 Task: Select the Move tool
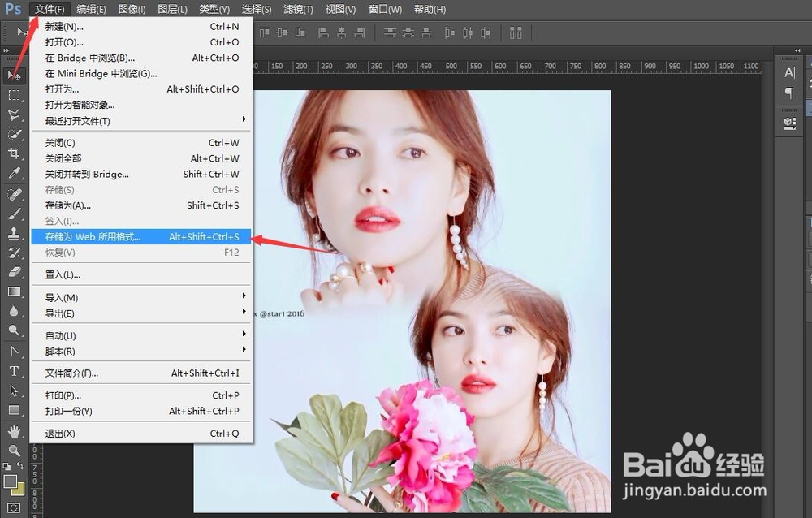tap(14, 76)
